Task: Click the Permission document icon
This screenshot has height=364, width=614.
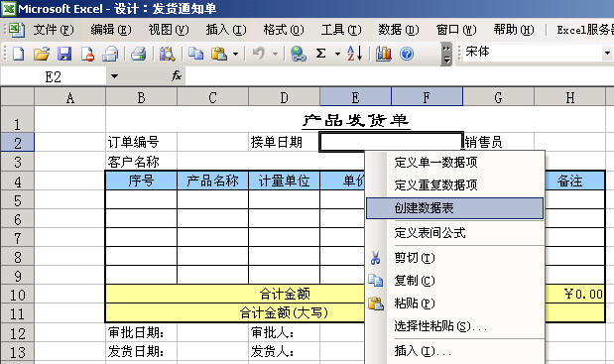Action: [87, 54]
